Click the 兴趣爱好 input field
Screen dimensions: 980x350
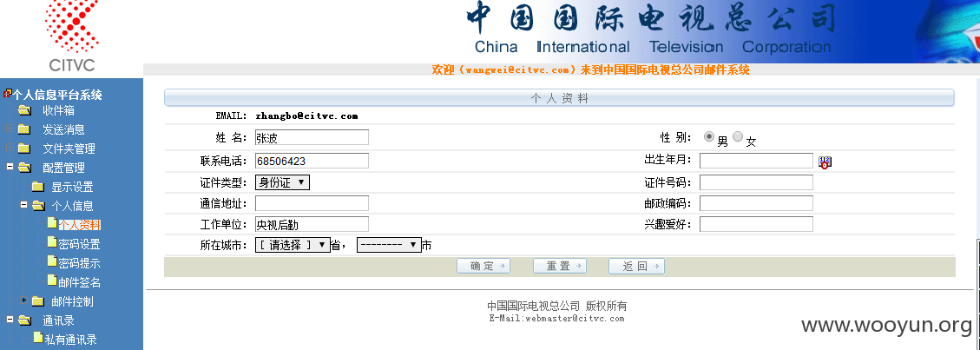tap(756, 224)
